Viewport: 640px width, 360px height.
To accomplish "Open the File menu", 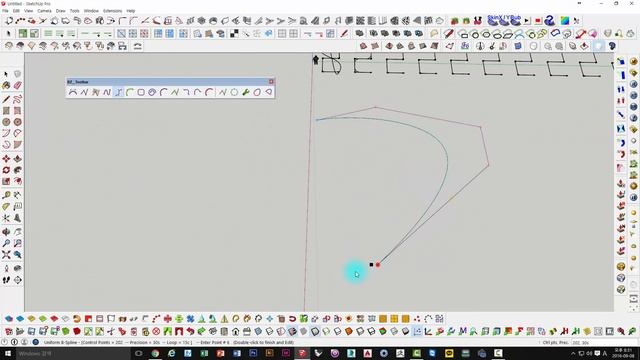I will [5, 11].
